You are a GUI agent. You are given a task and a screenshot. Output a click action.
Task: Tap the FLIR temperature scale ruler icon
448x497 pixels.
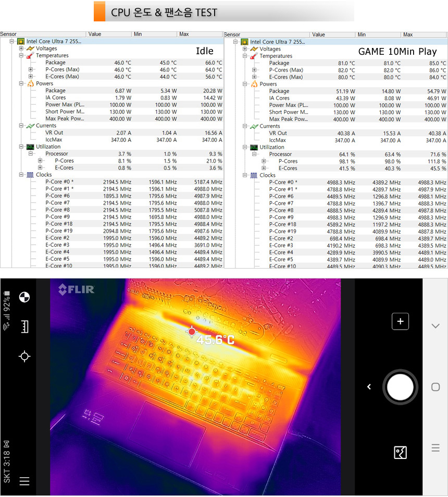24,327
